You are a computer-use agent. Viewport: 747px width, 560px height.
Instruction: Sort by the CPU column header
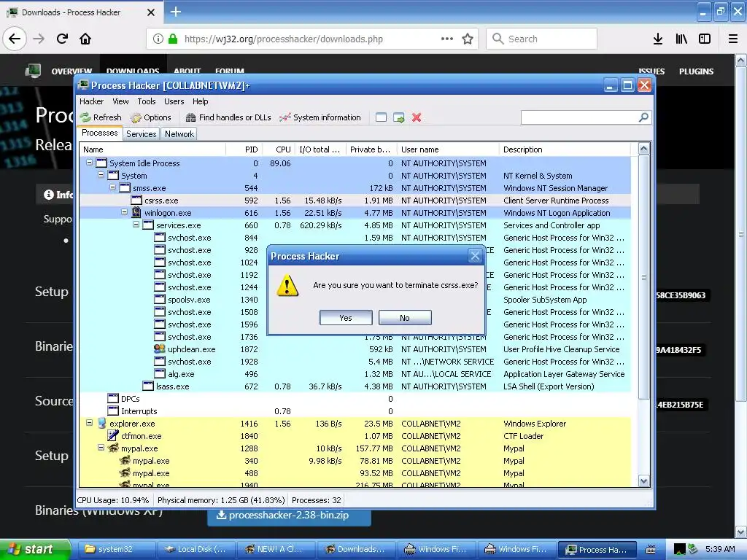tap(279, 149)
